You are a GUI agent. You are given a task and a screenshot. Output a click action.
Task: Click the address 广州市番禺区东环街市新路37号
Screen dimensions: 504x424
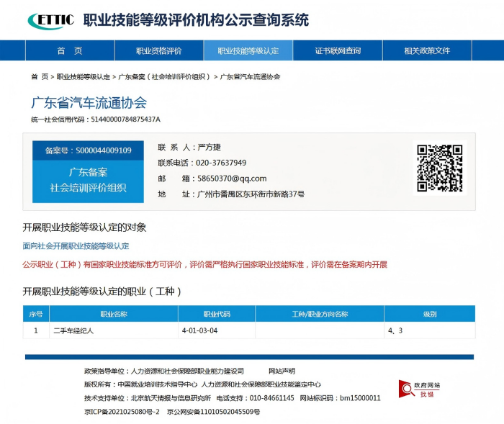pyautogui.click(x=251, y=194)
